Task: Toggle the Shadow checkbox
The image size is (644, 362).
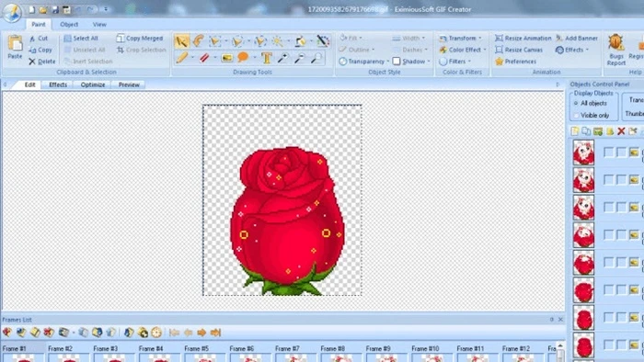Action: pos(397,61)
